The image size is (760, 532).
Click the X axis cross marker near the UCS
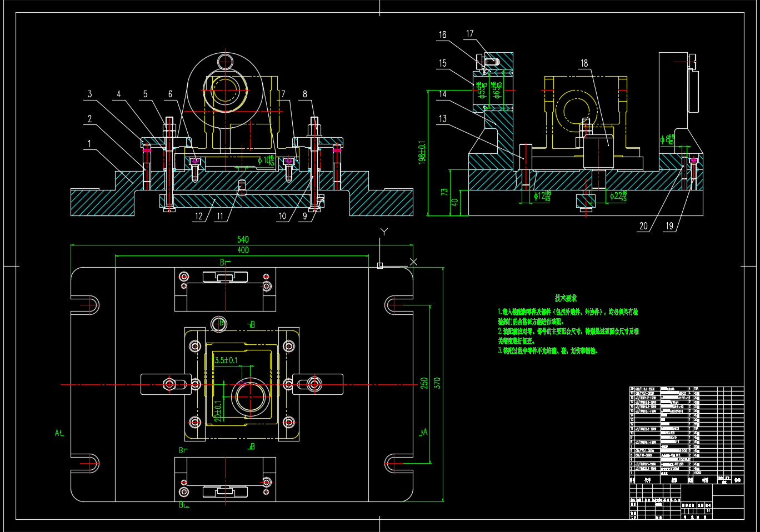click(x=413, y=261)
